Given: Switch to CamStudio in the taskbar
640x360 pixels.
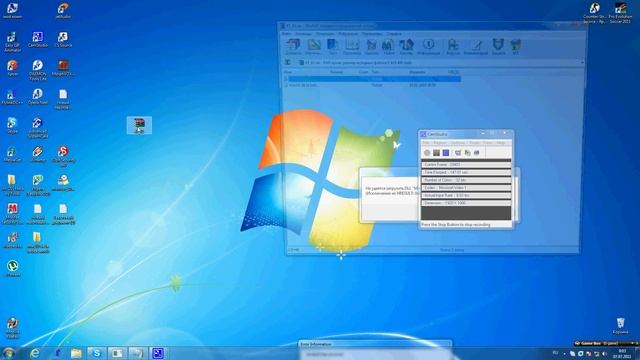Looking at the screenshot, I should point(158,353).
